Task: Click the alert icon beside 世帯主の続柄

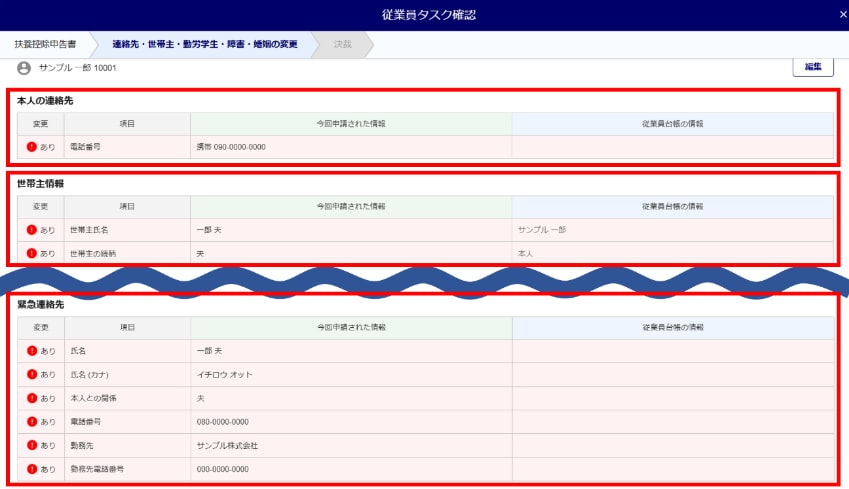Action: click(32, 254)
